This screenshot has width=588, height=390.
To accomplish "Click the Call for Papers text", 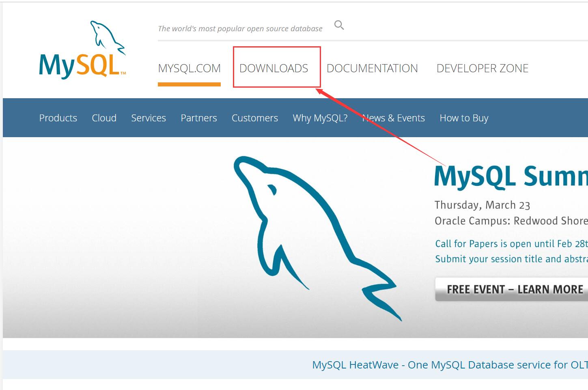I will (510, 243).
